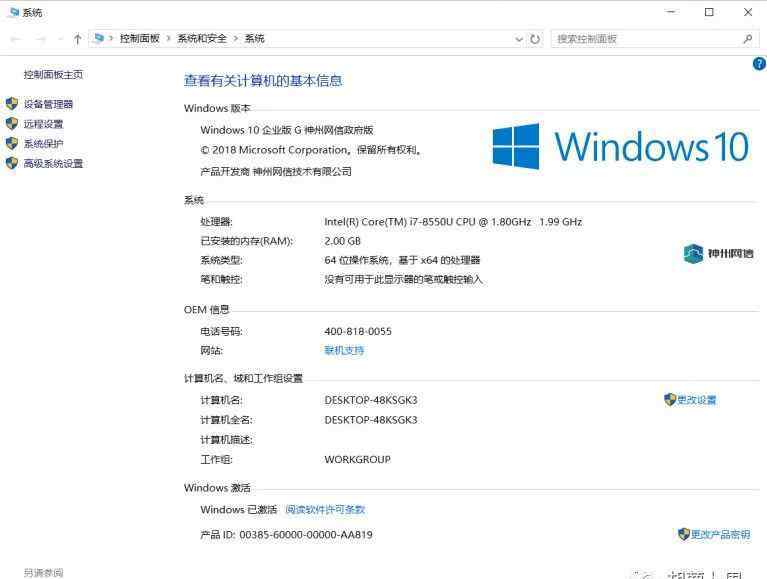Select 系统 breadcrumb item
The width and height of the screenshot is (767, 579).
coord(254,39)
